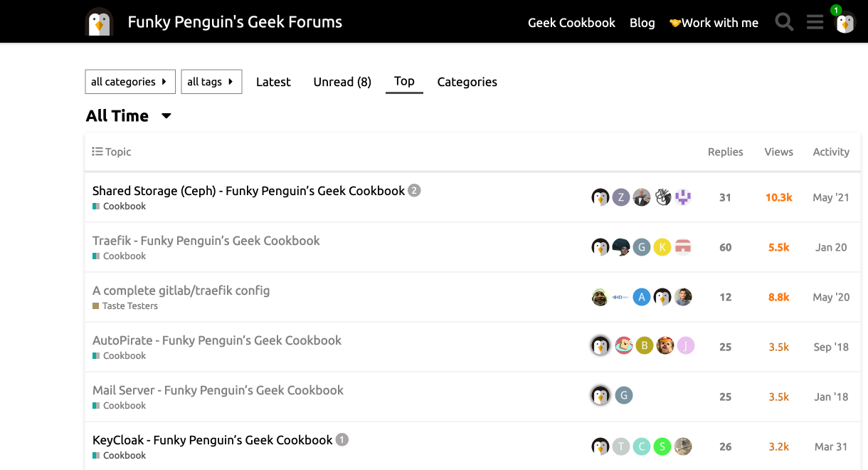Click the unread count badge on Shared Storage topic

coord(414,191)
